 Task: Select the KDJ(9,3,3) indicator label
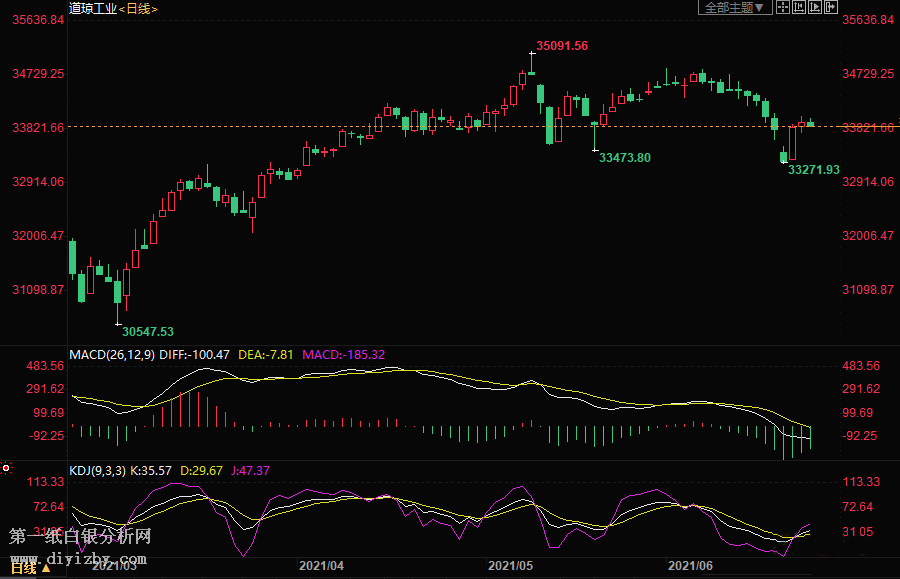[x=97, y=470]
